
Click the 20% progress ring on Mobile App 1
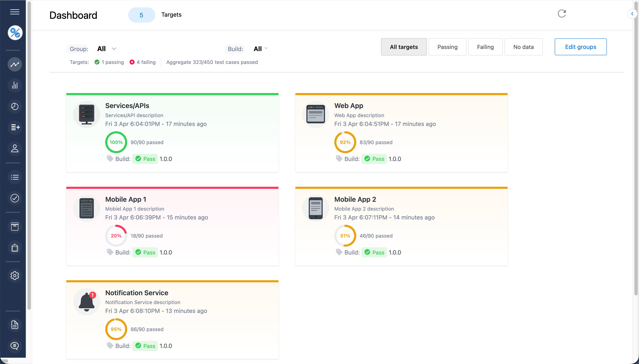click(x=116, y=235)
